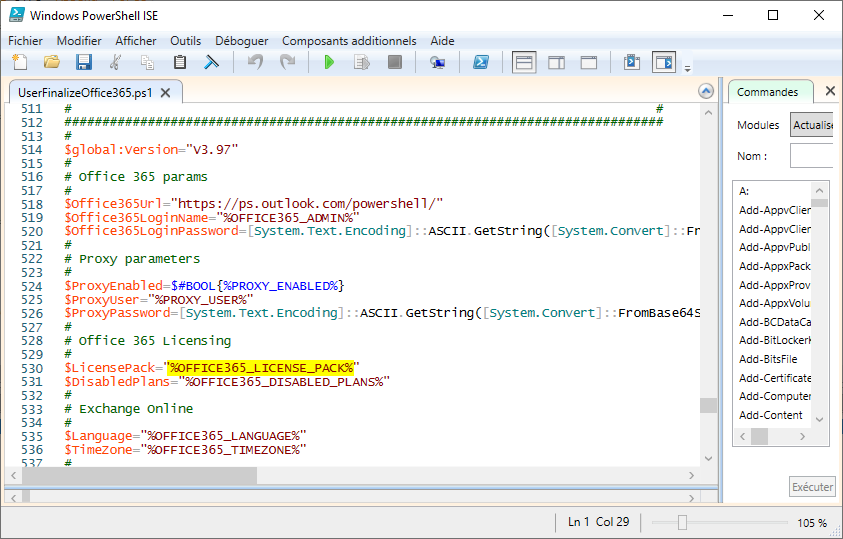The width and height of the screenshot is (843, 539).
Task: Select the A: entry in the commands list
Action: tap(744, 191)
